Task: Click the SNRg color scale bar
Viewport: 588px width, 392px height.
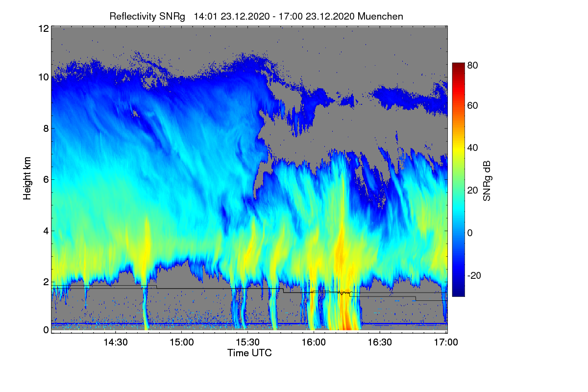Action: 458,180
